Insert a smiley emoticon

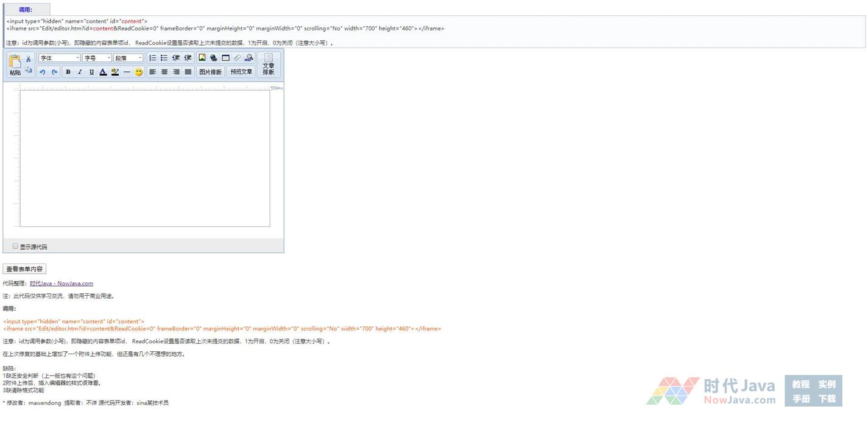point(139,72)
